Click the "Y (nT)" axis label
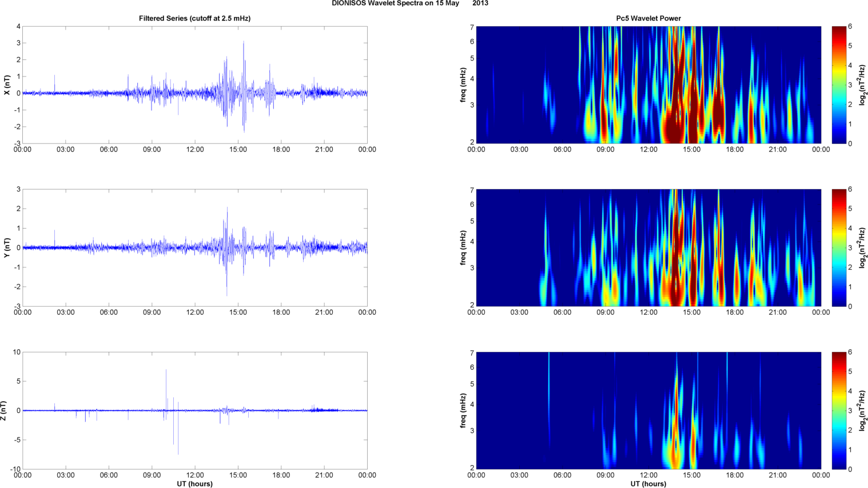The height and width of the screenshot is (488, 868). (x=7, y=248)
